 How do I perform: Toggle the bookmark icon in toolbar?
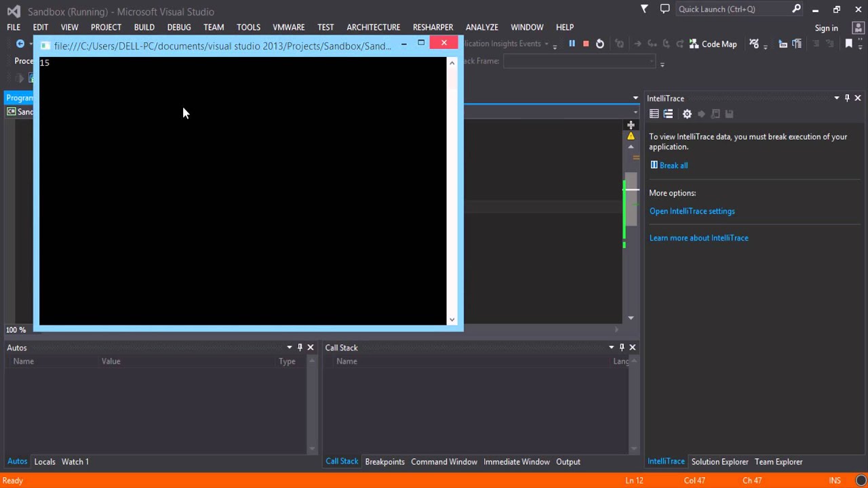848,43
